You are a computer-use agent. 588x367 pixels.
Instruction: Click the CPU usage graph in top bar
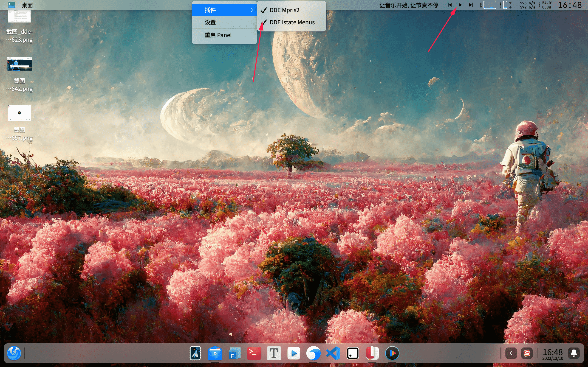pos(490,5)
